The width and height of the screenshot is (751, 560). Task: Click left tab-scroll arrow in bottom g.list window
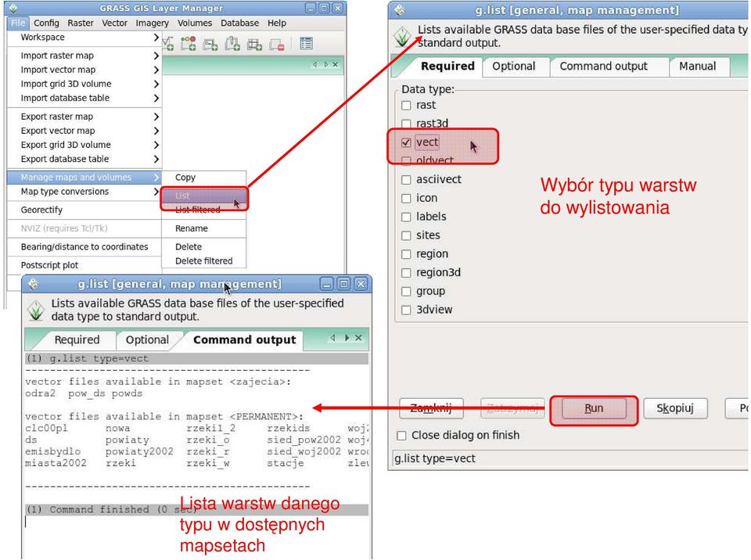pos(333,338)
